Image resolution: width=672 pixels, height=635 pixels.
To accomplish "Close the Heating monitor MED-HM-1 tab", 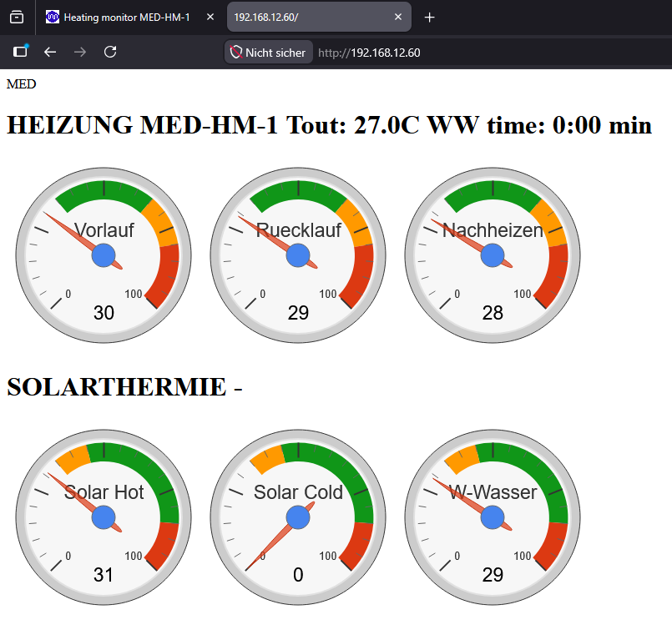I will pos(210,18).
